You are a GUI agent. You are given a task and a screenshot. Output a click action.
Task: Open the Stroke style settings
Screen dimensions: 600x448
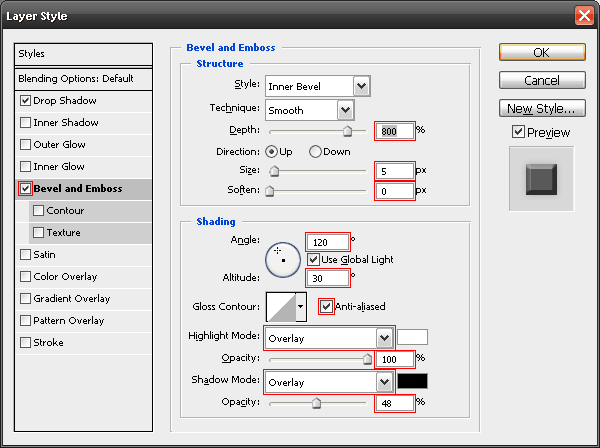pyautogui.click(x=48, y=343)
